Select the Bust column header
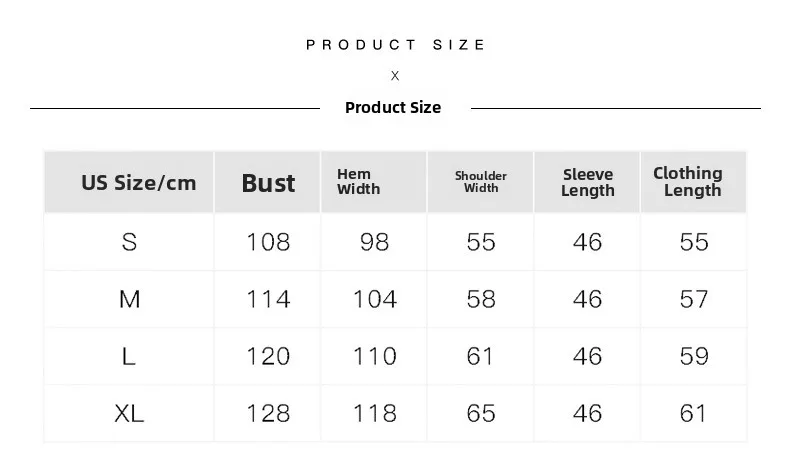Image resolution: width=790 pixels, height=472 pixels. (268, 183)
